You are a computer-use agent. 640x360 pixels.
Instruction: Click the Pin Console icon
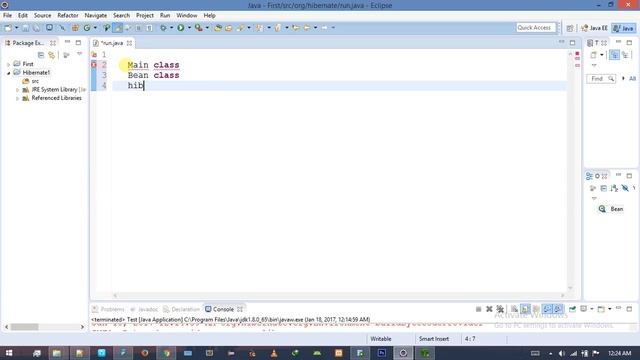(572, 309)
